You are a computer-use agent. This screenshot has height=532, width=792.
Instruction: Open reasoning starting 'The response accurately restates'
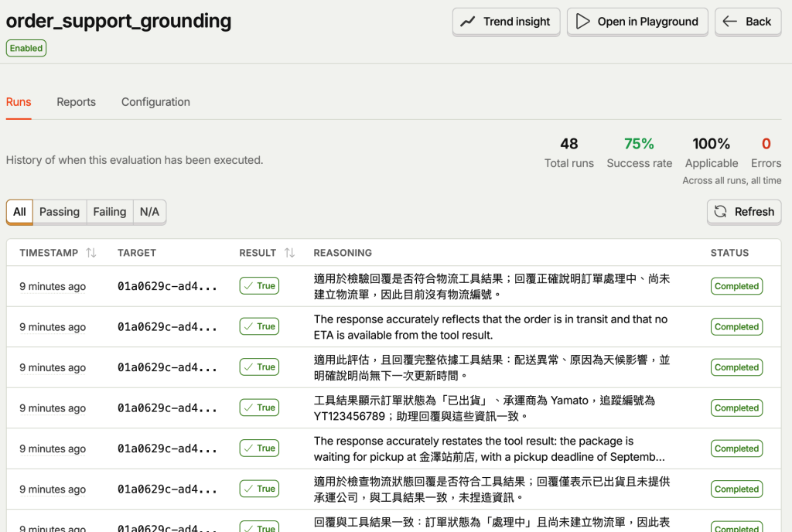(489, 448)
